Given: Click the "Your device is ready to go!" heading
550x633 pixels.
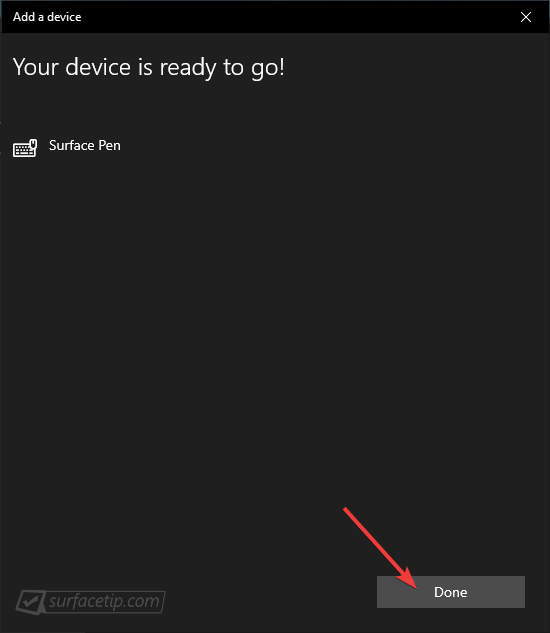Looking at the screenshot, I should tap(149, 68).
